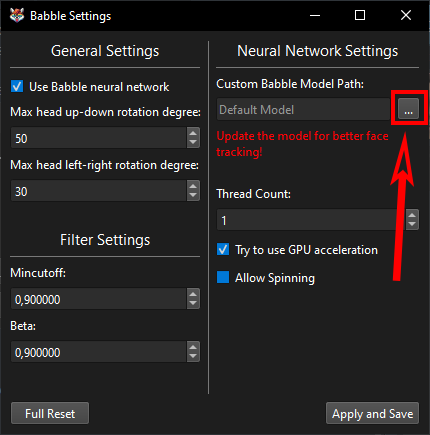Increase the Mincutoff value
The image size is (430, 435).
tap(193, 294)
